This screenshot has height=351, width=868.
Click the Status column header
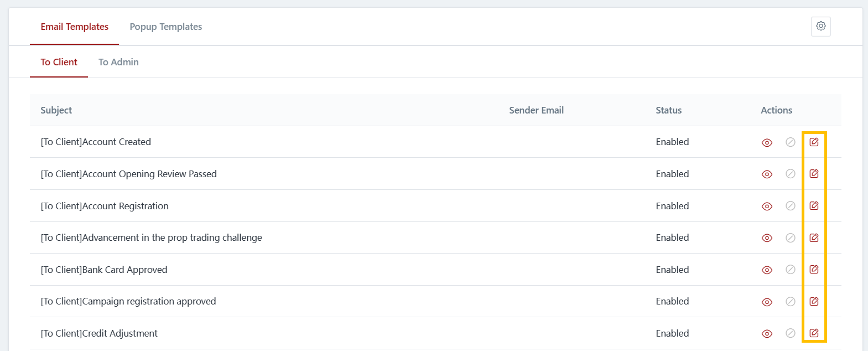[x=668, y=110]
